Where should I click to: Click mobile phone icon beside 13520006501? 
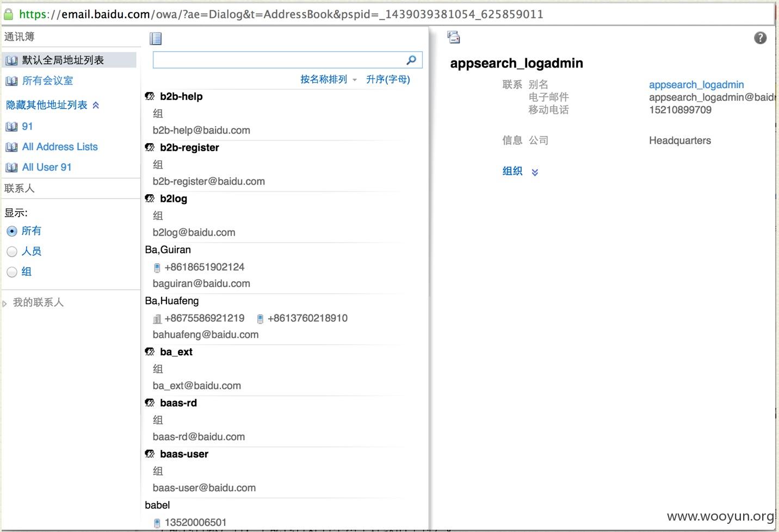coord(157,523)
